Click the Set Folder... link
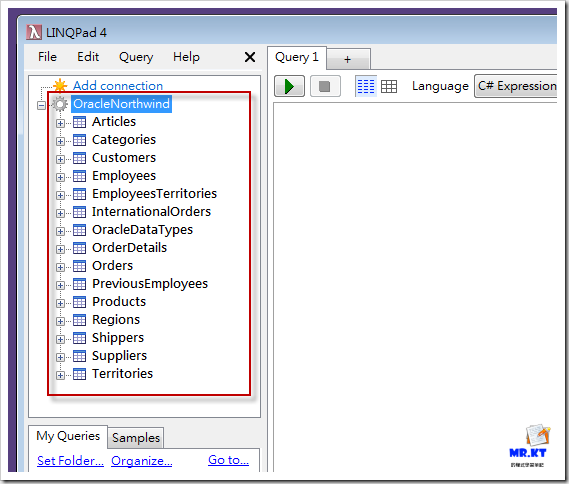 pyautogui.click(x=70, y=461)
